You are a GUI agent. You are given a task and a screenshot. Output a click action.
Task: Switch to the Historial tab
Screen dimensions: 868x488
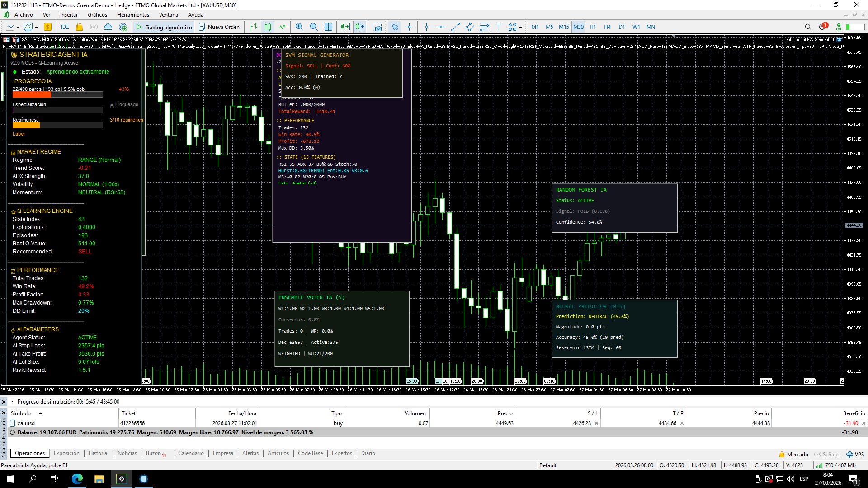[x=98, y=453]
